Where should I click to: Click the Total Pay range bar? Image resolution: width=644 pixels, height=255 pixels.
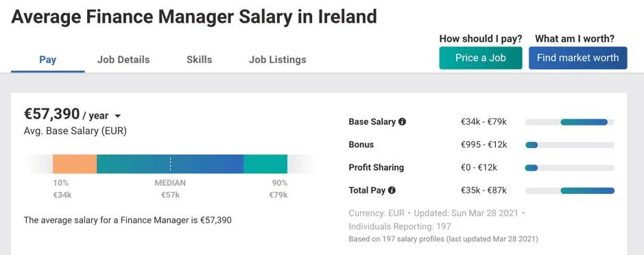570,191
